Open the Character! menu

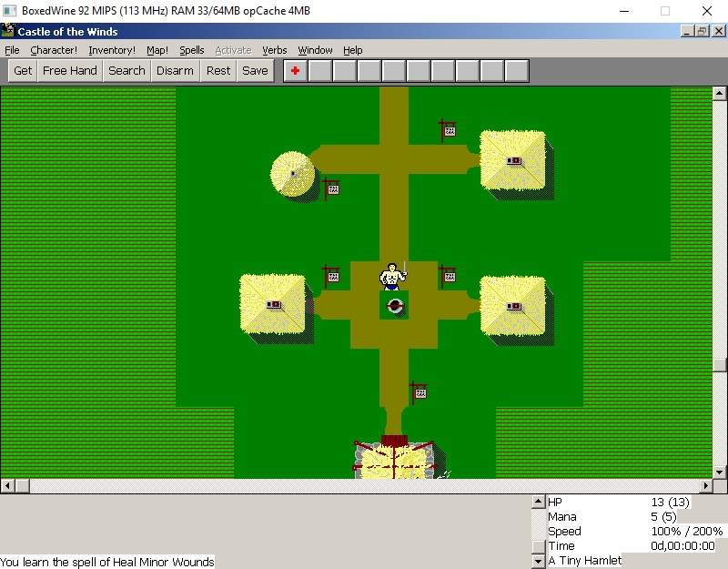coord(54,50)
